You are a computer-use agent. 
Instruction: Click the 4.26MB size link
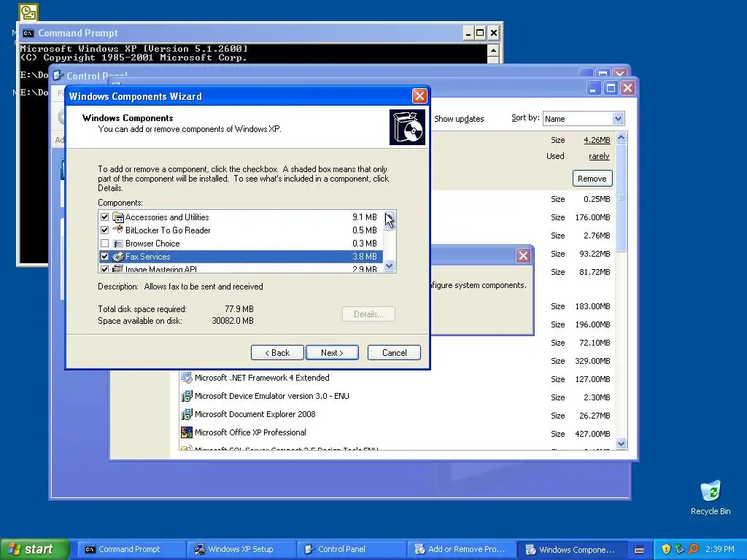597,140
